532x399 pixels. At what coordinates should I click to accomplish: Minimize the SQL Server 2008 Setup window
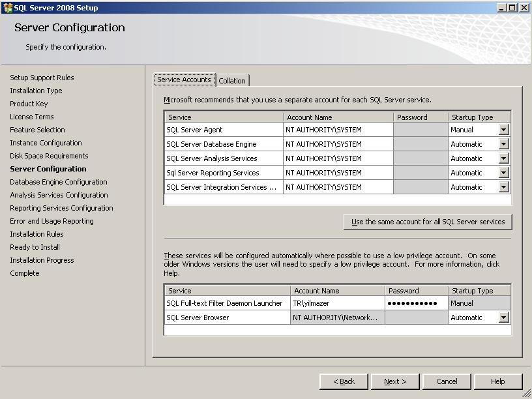pyautogui.click(x=501, y=7)
